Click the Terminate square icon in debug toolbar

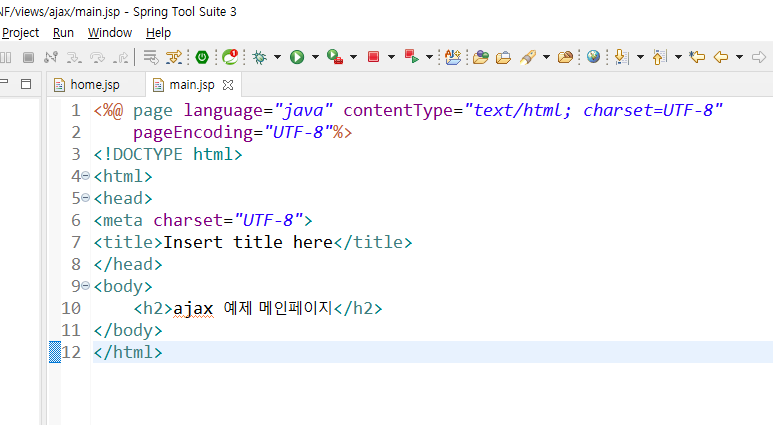(28, 57)
